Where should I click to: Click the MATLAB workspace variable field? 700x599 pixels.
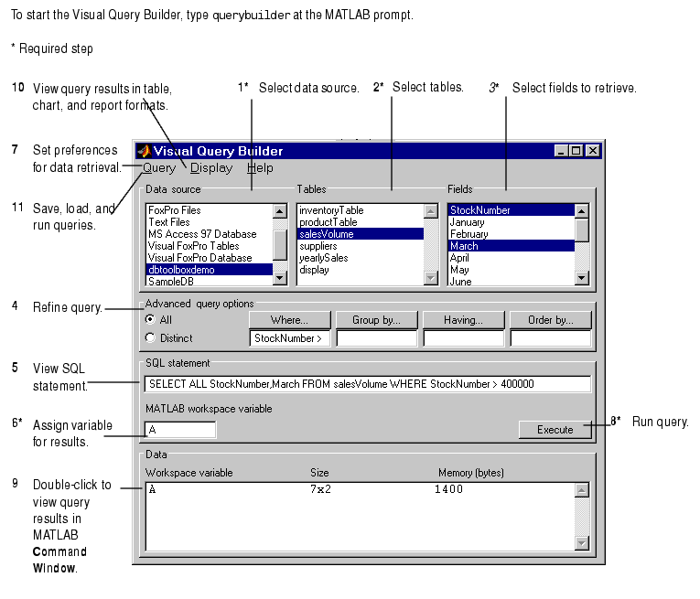pos(180,430)
